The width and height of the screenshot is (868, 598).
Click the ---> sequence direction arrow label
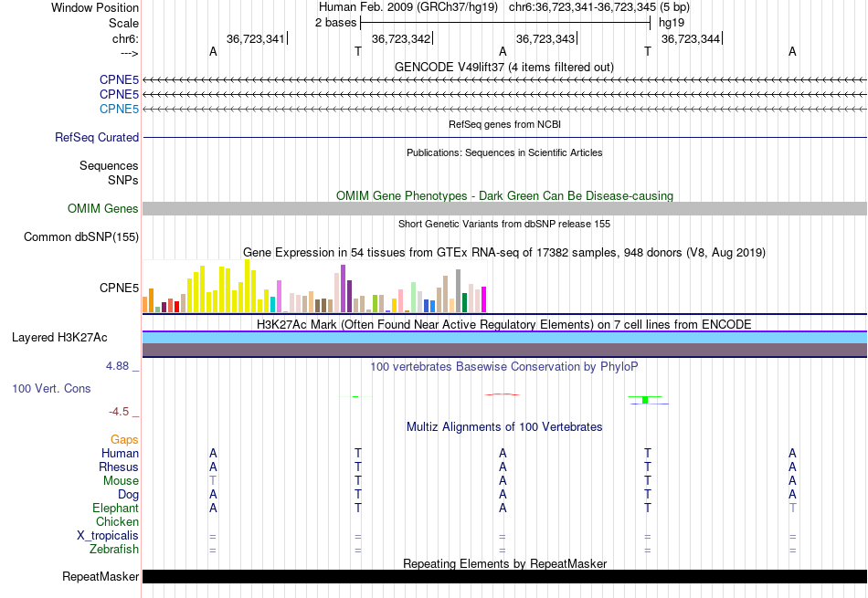[129, 53]
